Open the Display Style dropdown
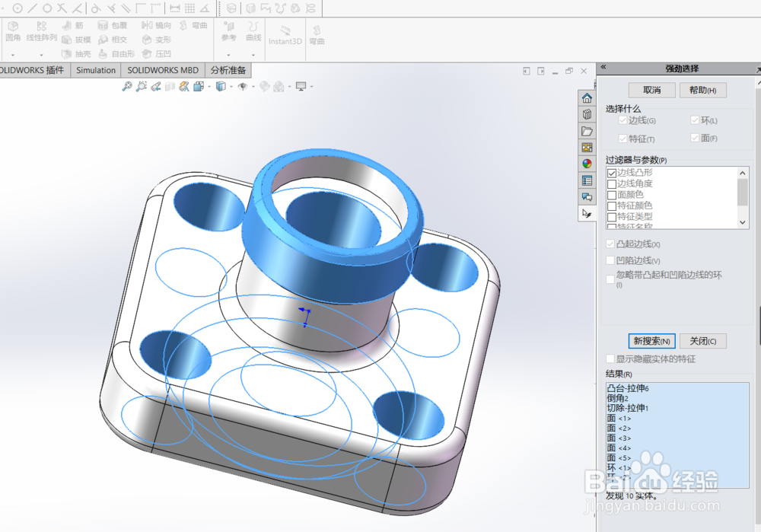The width and height of the screenshot is (761, 532). [231, 87]
